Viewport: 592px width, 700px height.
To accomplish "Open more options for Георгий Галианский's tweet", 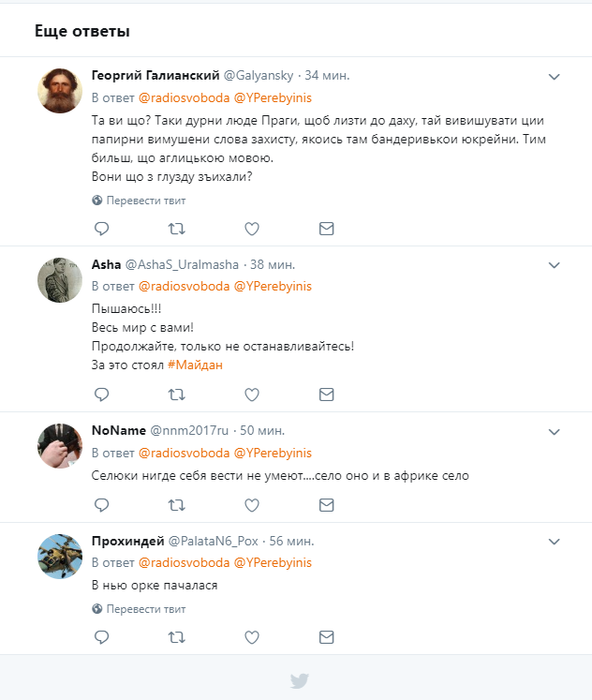I will (554, 77).
